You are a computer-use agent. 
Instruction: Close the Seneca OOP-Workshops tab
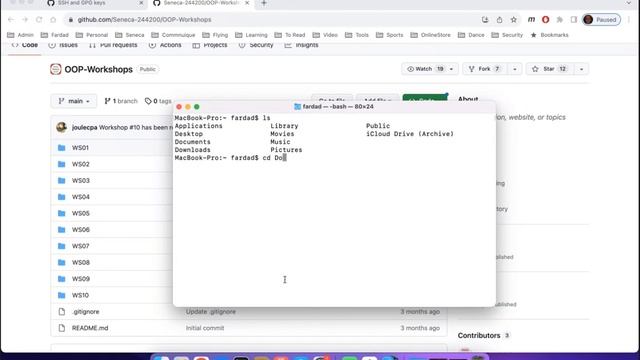pos(247,3)
